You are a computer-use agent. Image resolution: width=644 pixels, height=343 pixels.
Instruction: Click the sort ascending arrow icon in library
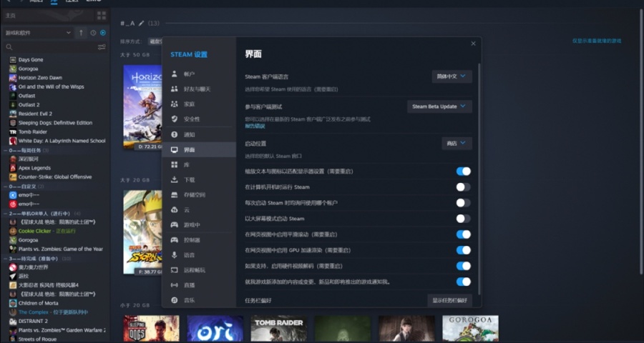point(81,33)
